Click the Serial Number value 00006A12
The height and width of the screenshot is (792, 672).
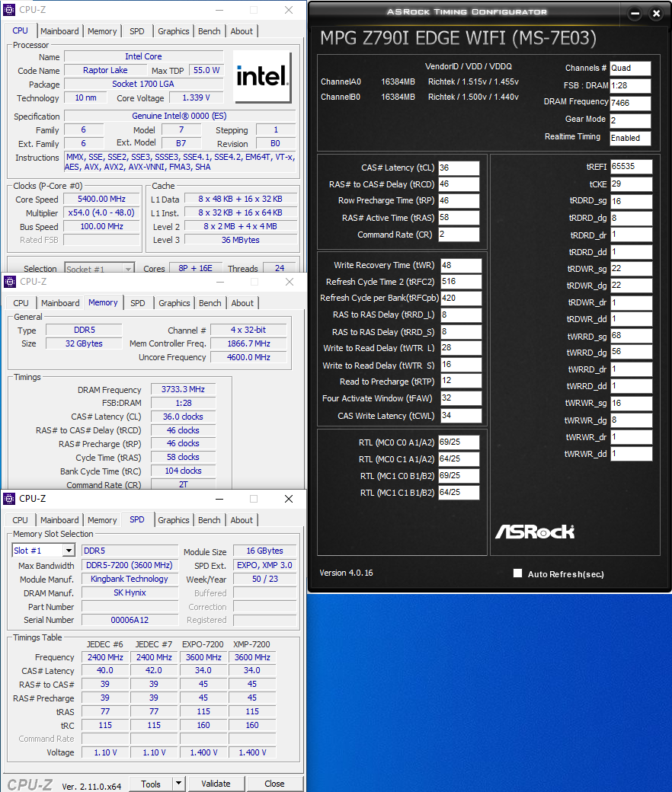(130, 620)
